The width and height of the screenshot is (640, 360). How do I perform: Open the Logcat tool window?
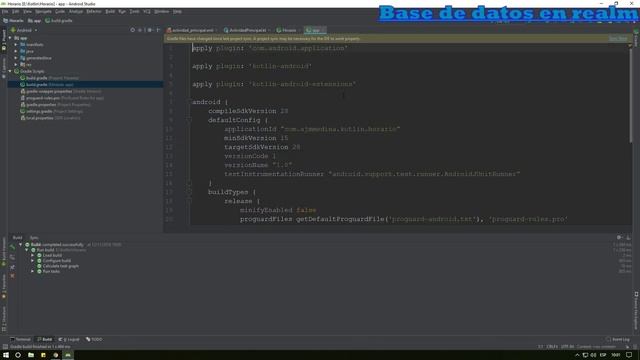(x=69, y=340)
